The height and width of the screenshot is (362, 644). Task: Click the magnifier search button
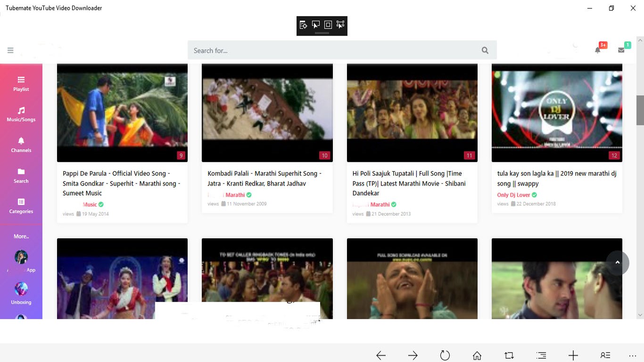point(485,50)
